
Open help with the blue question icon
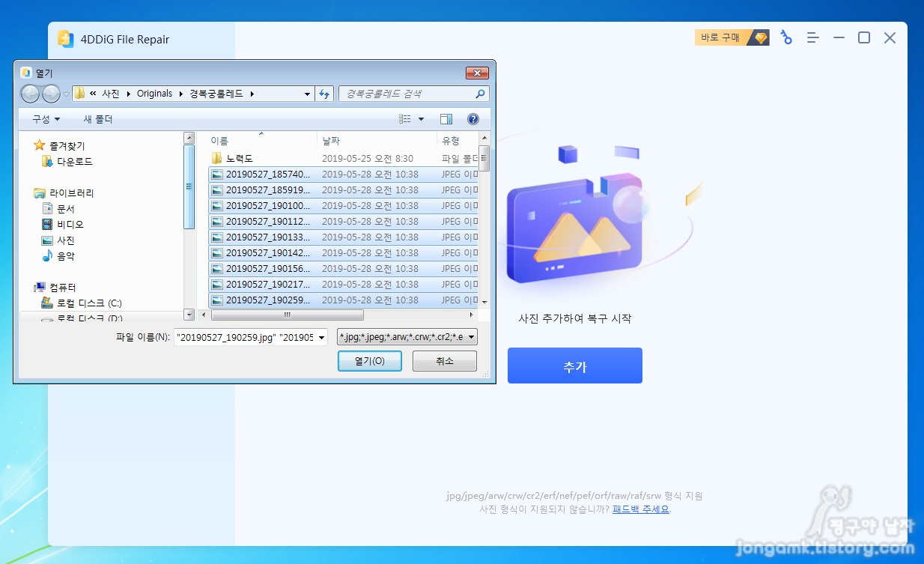coord(472,119)
